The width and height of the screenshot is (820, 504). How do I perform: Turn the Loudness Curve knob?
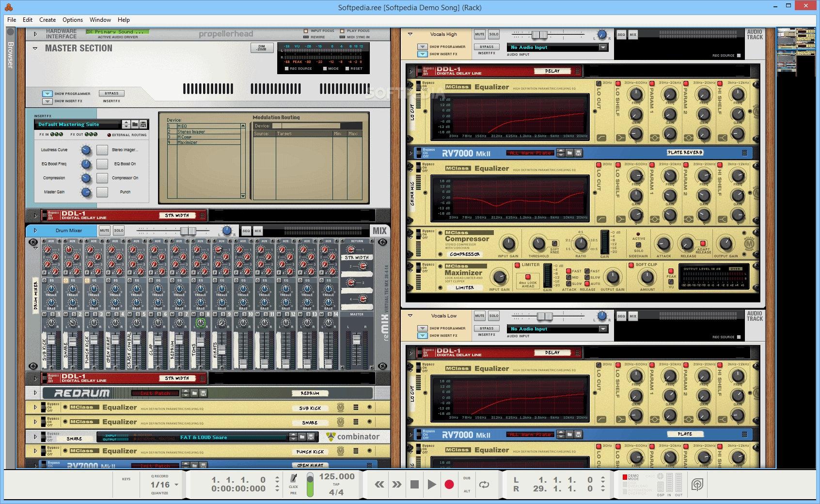click(x=86, y=150)
